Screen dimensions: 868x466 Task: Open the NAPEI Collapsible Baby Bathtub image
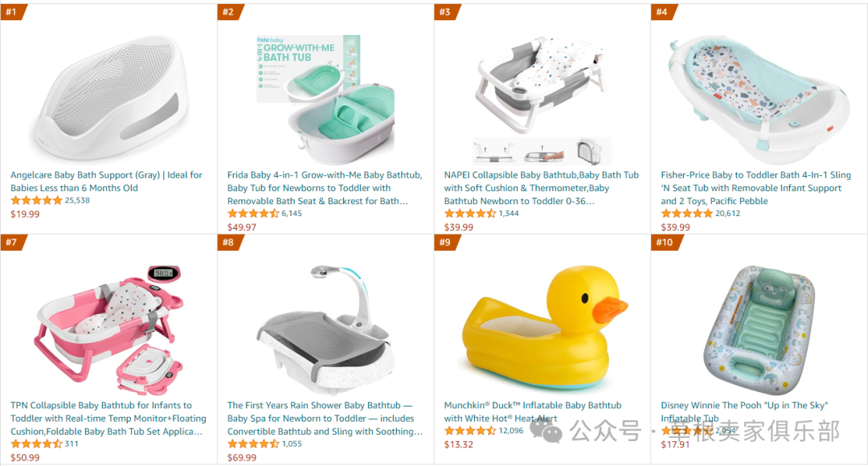pos(541,100)
